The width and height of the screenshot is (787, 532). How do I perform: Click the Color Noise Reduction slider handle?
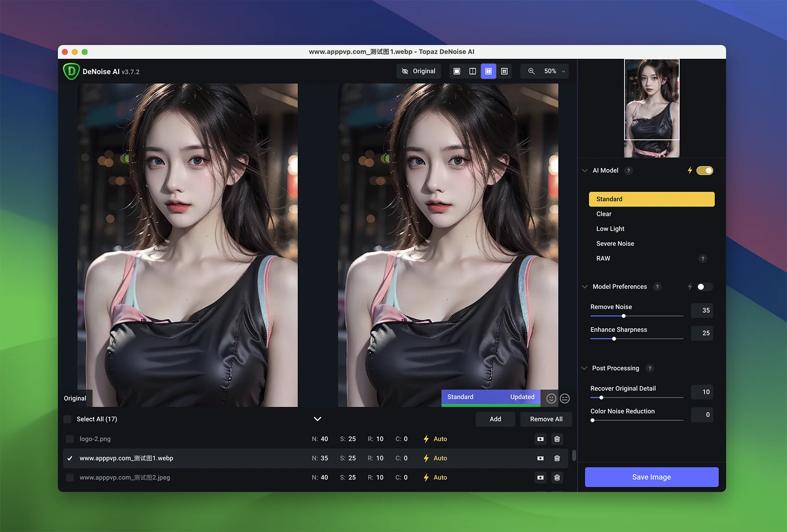(x=592, y=420)
